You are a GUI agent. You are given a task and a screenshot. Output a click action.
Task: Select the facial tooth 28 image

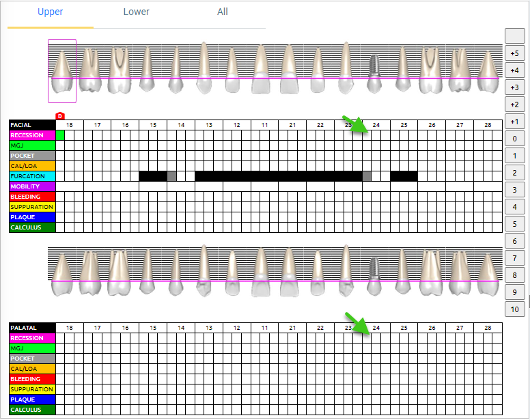488,72
